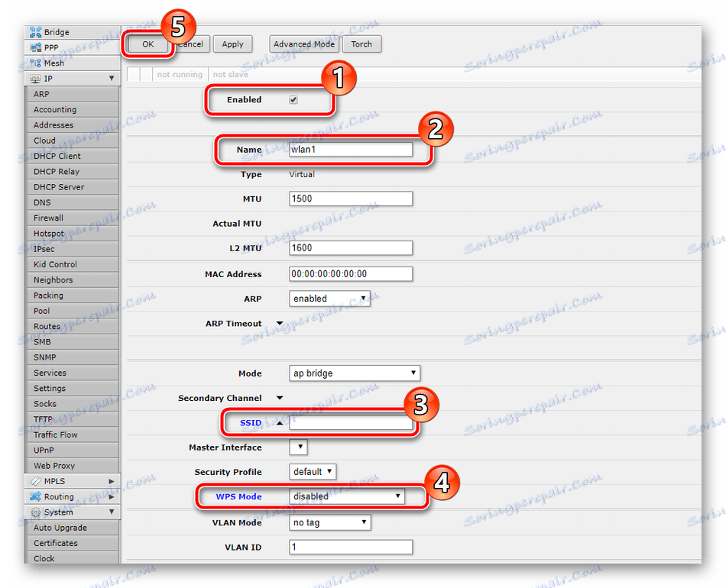Open the Neighbors menu item

click(x=73, y=280)
